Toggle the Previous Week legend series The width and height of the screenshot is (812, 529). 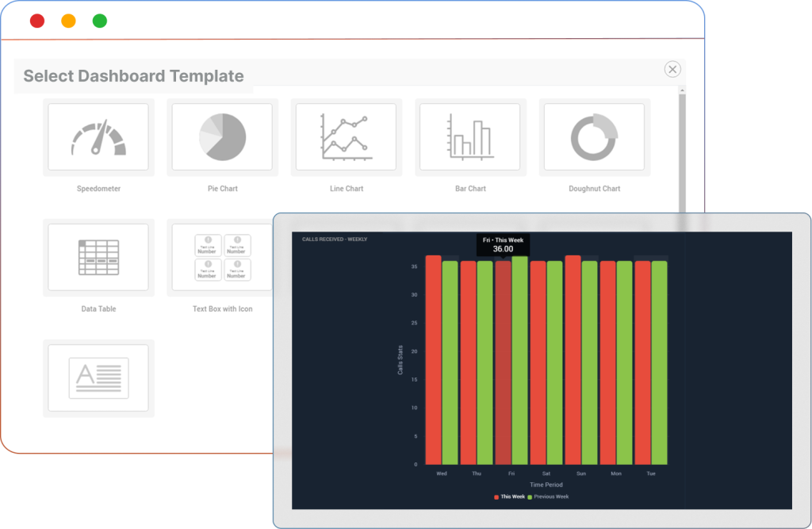pos(550,496)
